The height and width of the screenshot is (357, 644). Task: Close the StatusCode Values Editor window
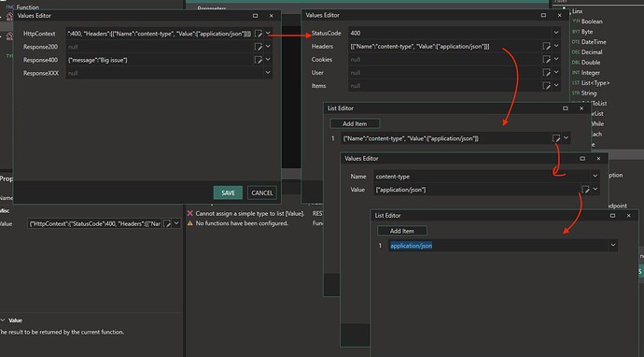tap(559, 15)
